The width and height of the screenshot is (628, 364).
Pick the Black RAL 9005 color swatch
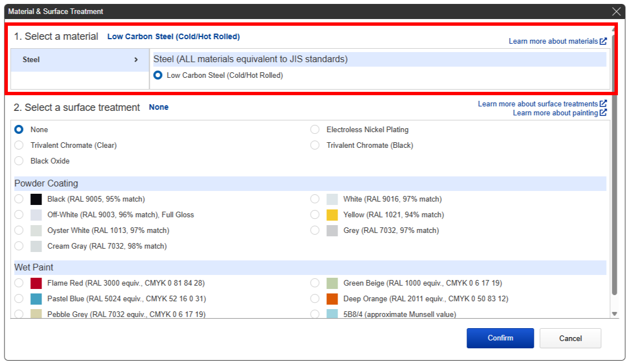(36, 199)
